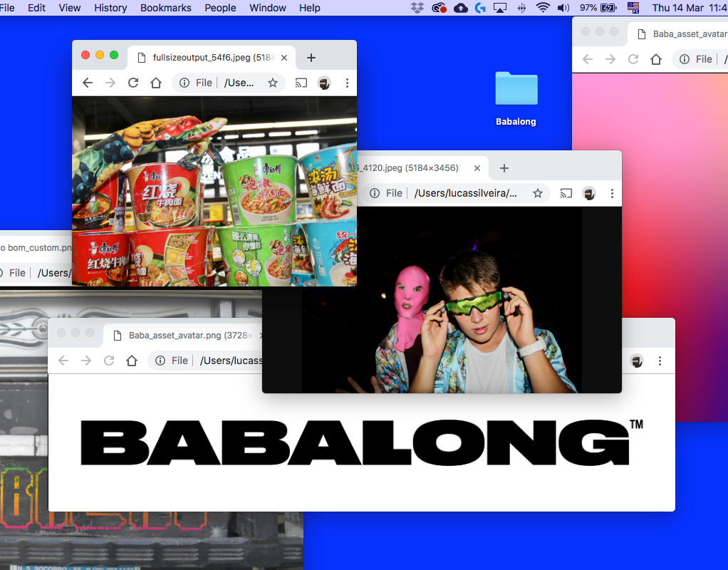Open home in the pink gradient window
728x570 pixels.
coord(656,59)
